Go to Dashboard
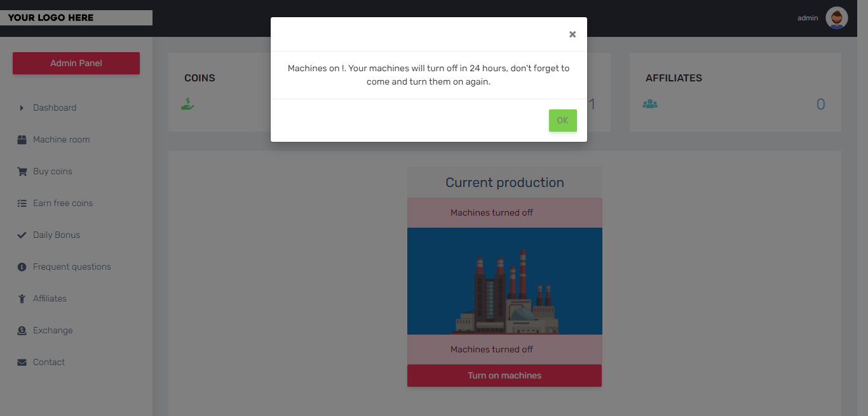The image size is (868, 416). pos(55,107)
